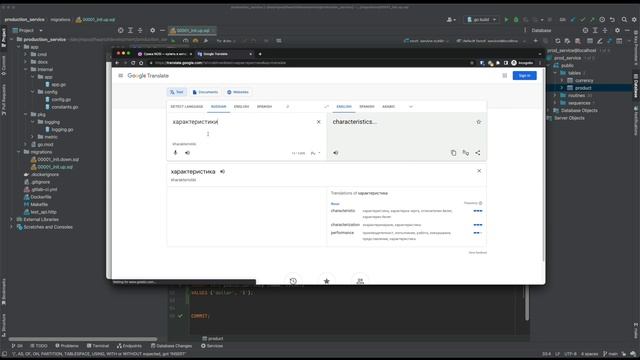
Task: Open Services tool window button
Action: pos(212,346)
